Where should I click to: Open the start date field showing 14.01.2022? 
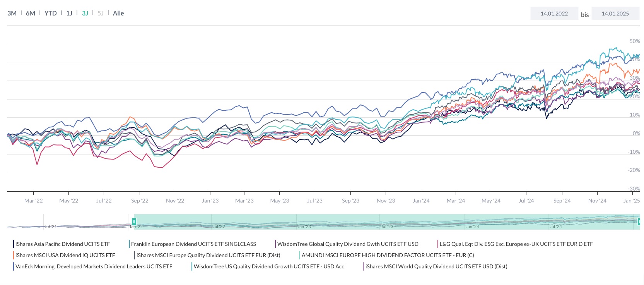click(x=554, y=13)
